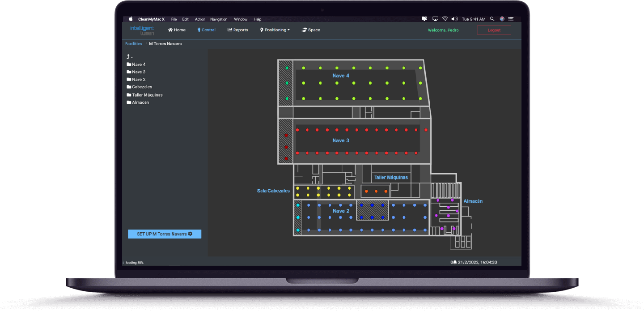Click the M Torres Navarra breadcrumb

165,44
